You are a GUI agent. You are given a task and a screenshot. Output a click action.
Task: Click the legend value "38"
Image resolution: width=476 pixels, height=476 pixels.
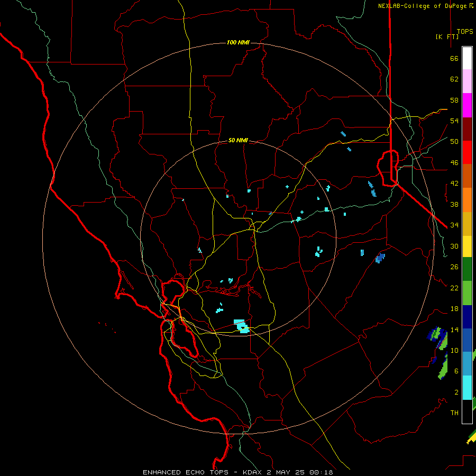coord(454,204)
